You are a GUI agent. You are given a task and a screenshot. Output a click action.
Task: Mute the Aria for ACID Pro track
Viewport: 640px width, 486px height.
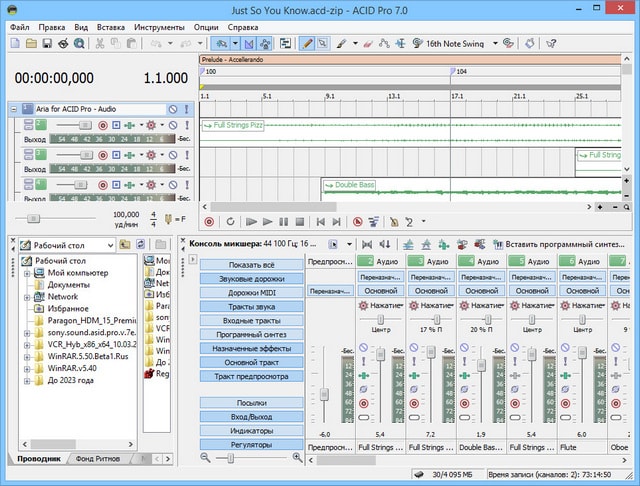pos(172,109)
